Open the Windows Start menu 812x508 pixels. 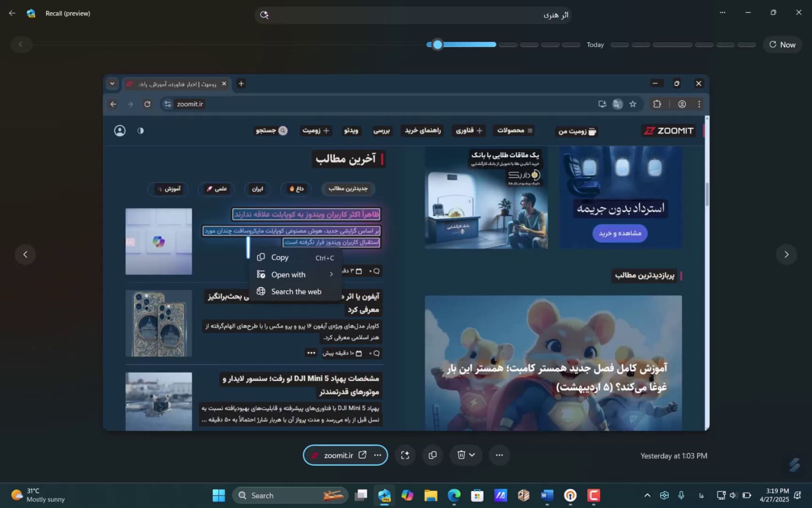(219, 495)
